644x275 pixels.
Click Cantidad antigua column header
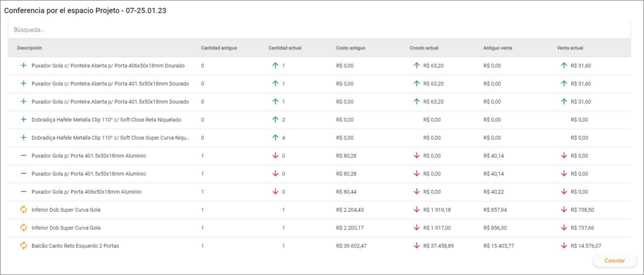(219, 48)
